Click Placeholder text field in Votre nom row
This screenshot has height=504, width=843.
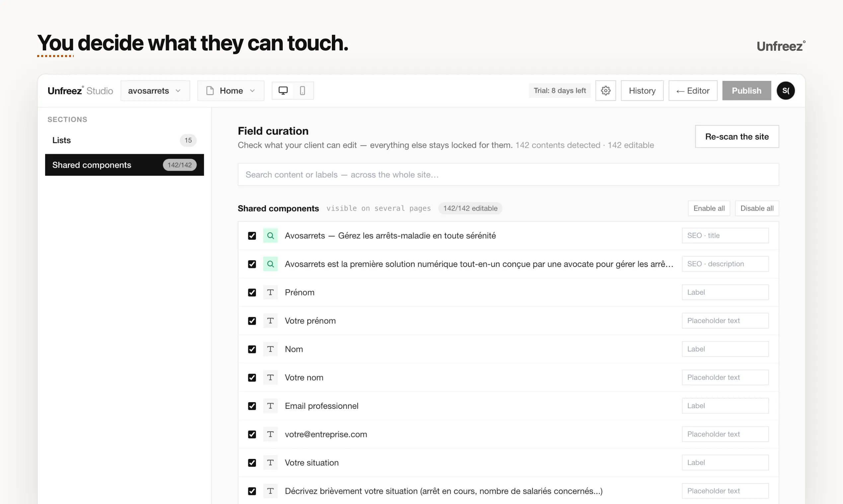click(725, 378)
